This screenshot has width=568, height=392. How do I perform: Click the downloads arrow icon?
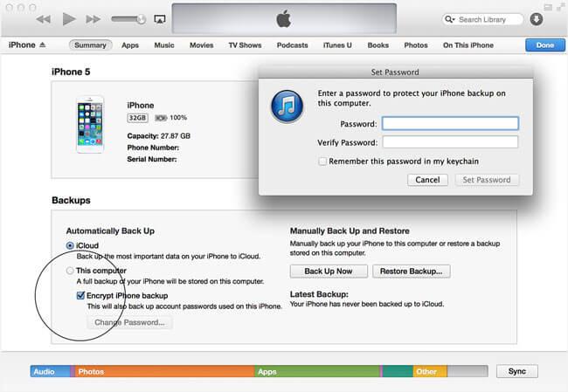tap(536, 19)
